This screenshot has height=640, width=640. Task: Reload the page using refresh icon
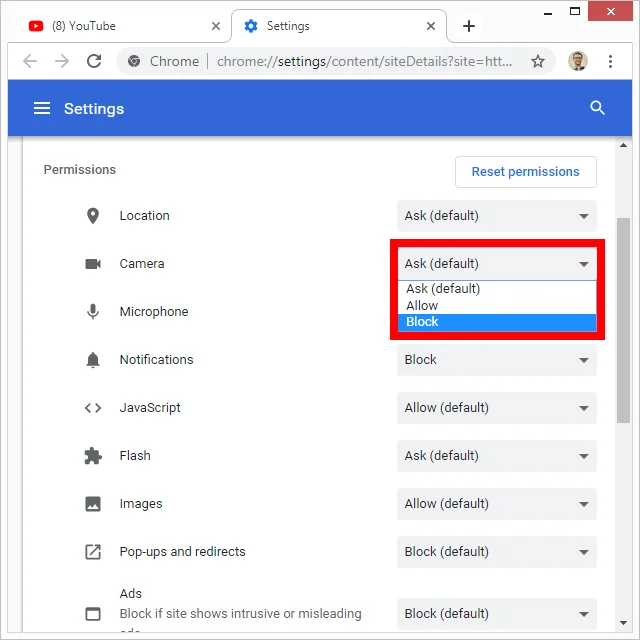pos(94,62)
